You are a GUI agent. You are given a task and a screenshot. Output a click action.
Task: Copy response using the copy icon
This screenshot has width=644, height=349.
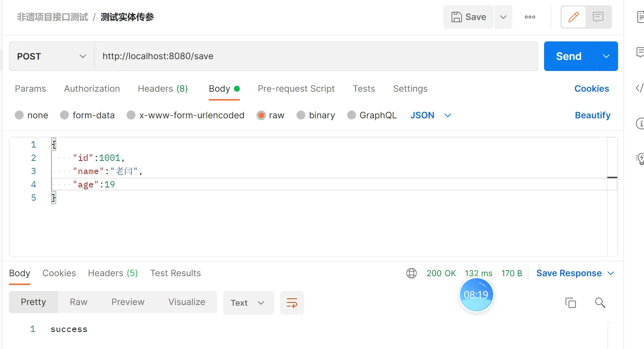[571, 303]
